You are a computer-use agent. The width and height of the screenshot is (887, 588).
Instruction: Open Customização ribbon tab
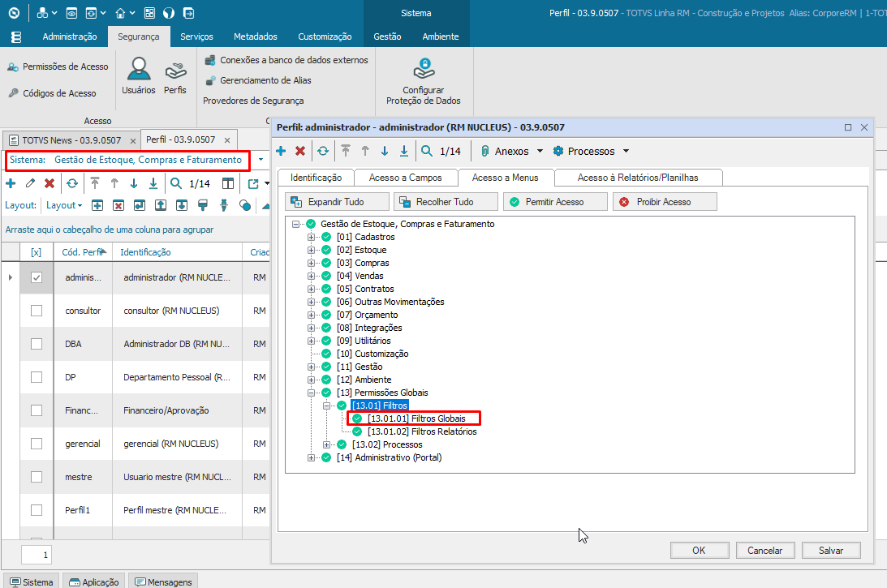click(325, 36)
